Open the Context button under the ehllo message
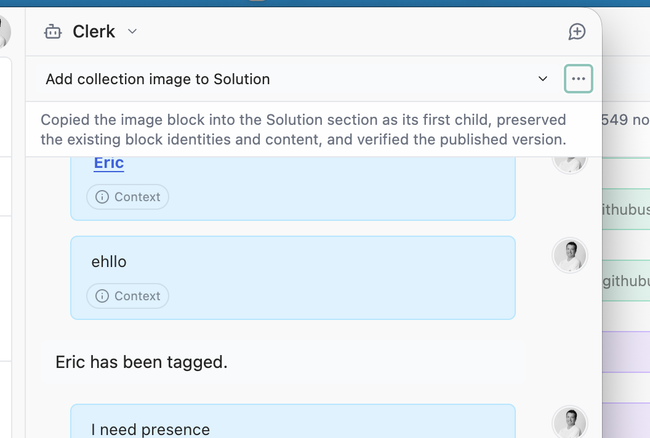This screenshot has width=650, height=438. coord(128,296)
